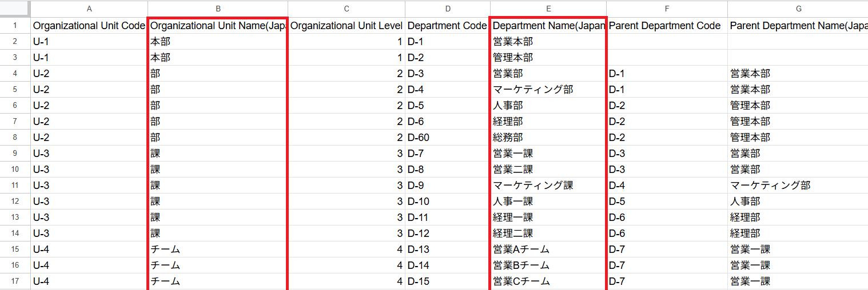
Task: Select column B header
Action: pyautogui.click(x=218, y=9)
